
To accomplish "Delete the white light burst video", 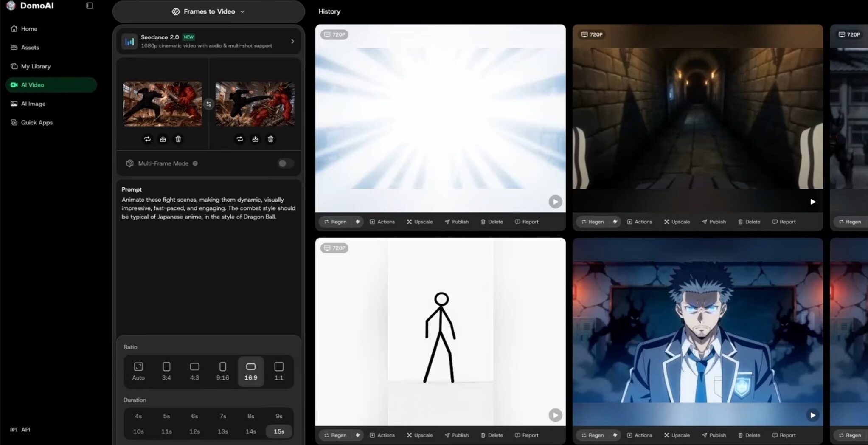I will tap(492, 222).
